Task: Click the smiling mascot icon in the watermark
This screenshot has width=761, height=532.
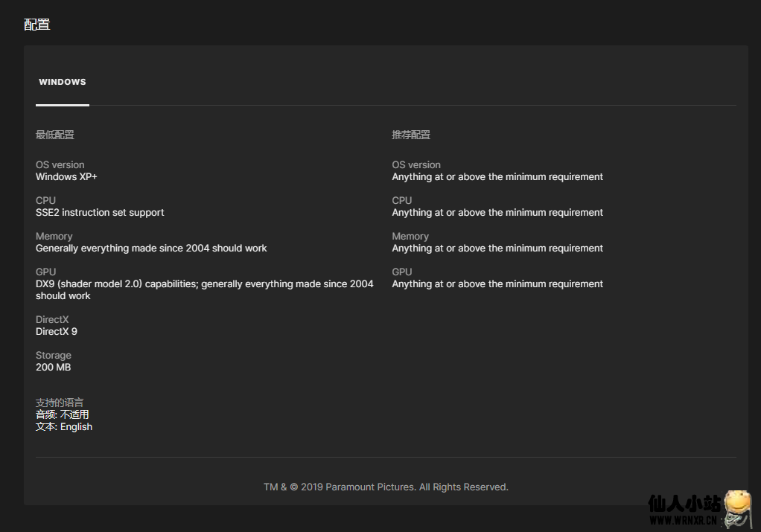Action: click(x=737, y=508)
